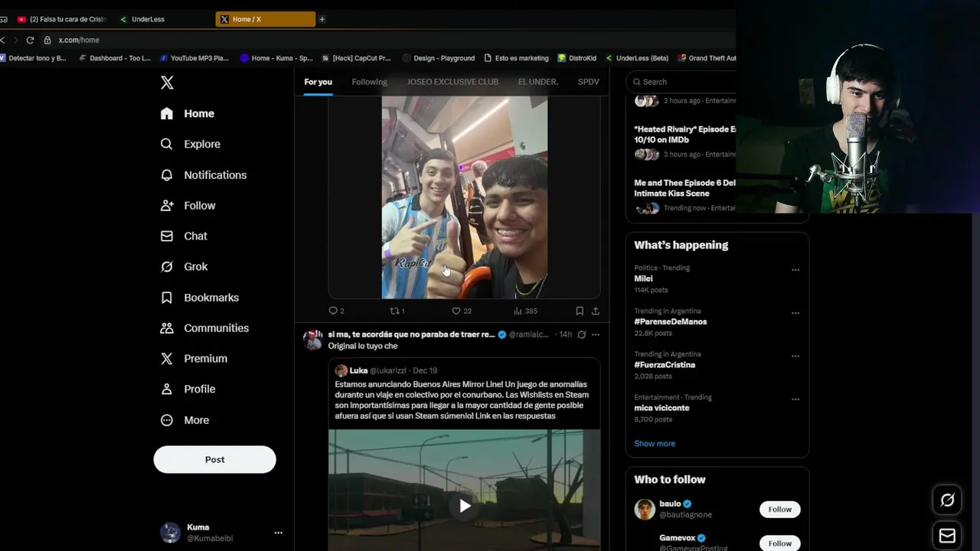Viewport: 980px width, 551px height.
Task: Open the Grok sidebar icon
Action: point(167,266)
